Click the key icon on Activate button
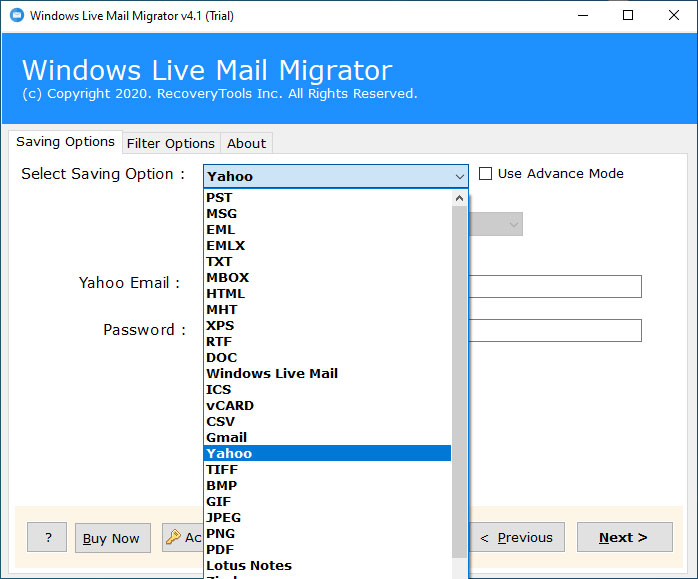 point(173,537)
